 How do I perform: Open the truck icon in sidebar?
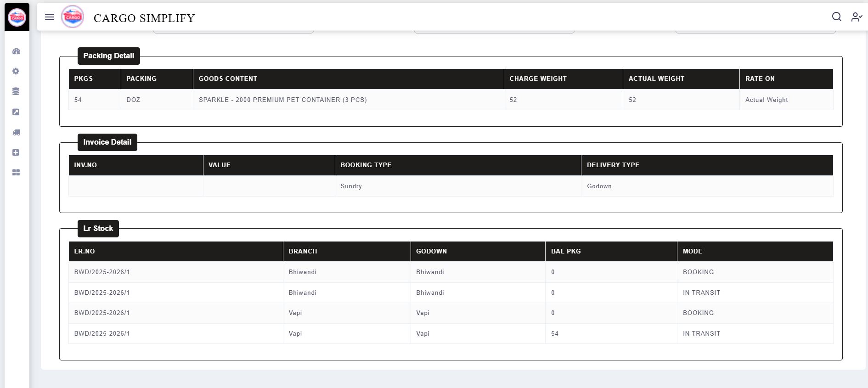point(16,132)
